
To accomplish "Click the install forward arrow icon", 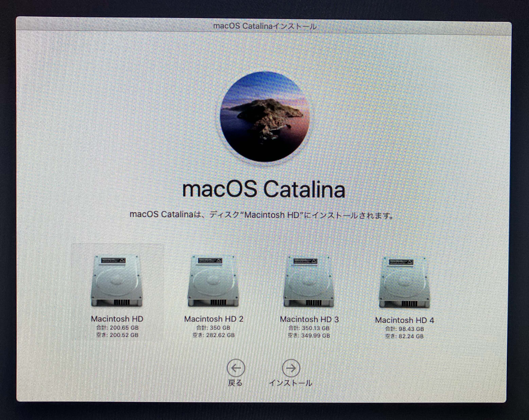I will coord(291,368).
